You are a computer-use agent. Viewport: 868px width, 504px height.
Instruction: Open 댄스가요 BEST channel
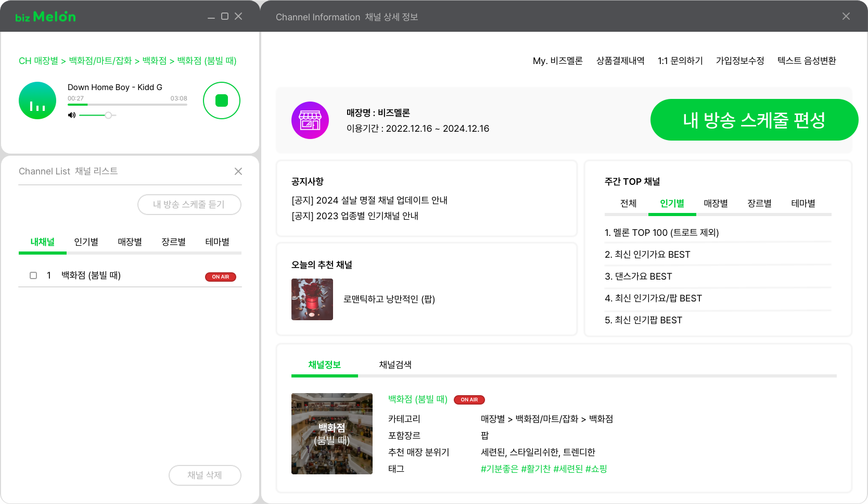coord(639,276)
